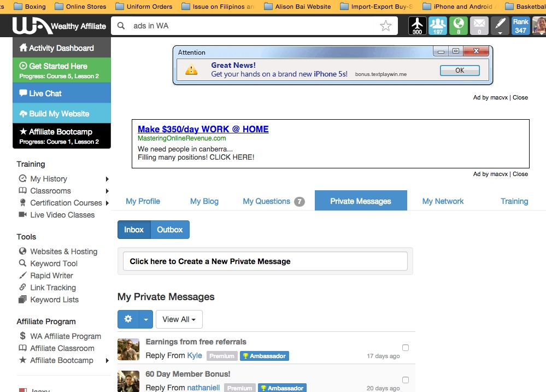Expand Affiliate Bootcamp submenu arrow
The height and width of the screenshot is (392, 546).
[107, 360]
